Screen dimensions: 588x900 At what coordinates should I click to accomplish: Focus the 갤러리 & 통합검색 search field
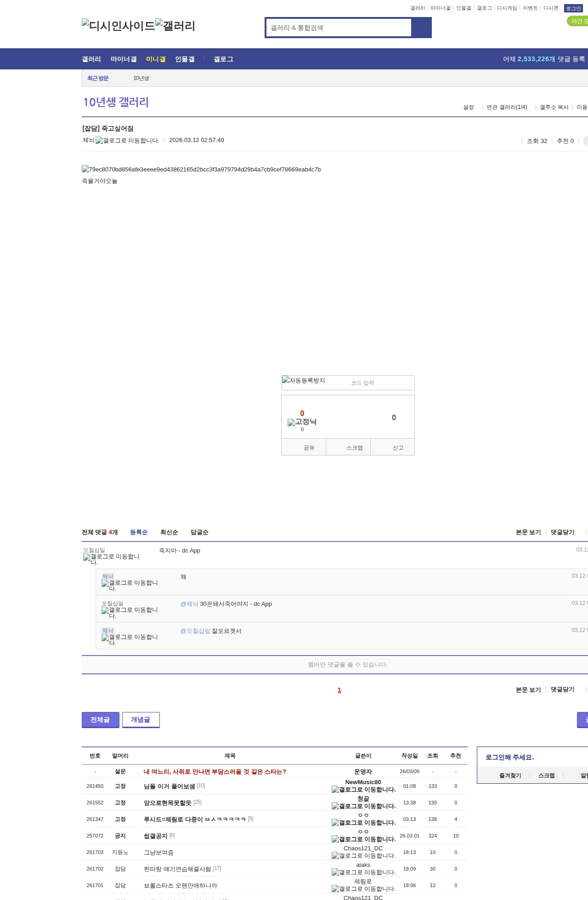[339, 28]
